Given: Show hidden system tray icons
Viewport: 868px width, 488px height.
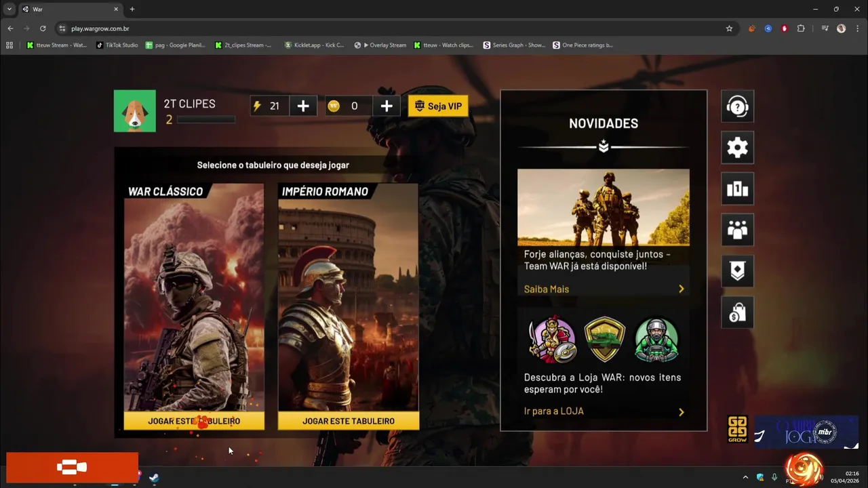Looking at the screenshot, I should click(x=745, y=477).
